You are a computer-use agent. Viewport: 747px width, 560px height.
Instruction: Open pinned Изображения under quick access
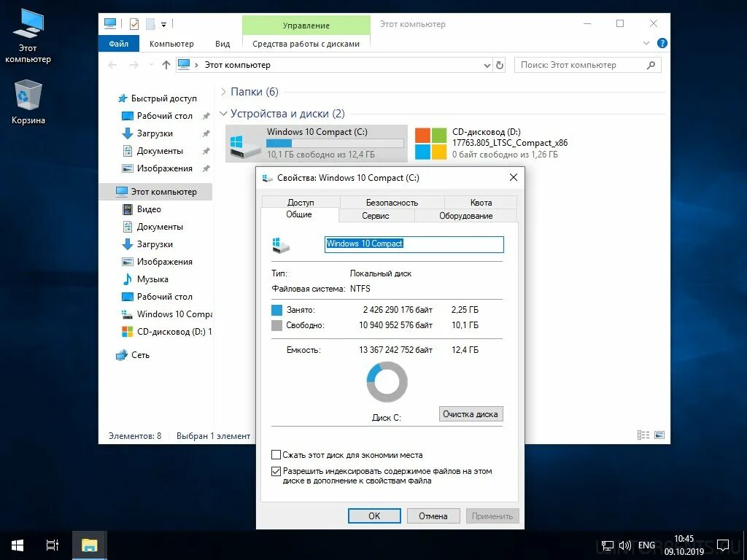164,168
